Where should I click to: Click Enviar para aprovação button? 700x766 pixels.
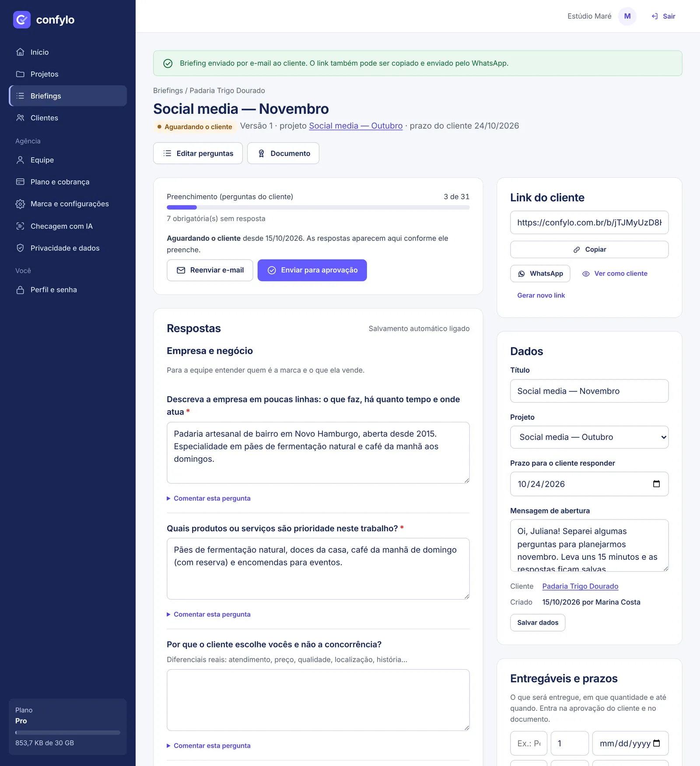[312, 271]
